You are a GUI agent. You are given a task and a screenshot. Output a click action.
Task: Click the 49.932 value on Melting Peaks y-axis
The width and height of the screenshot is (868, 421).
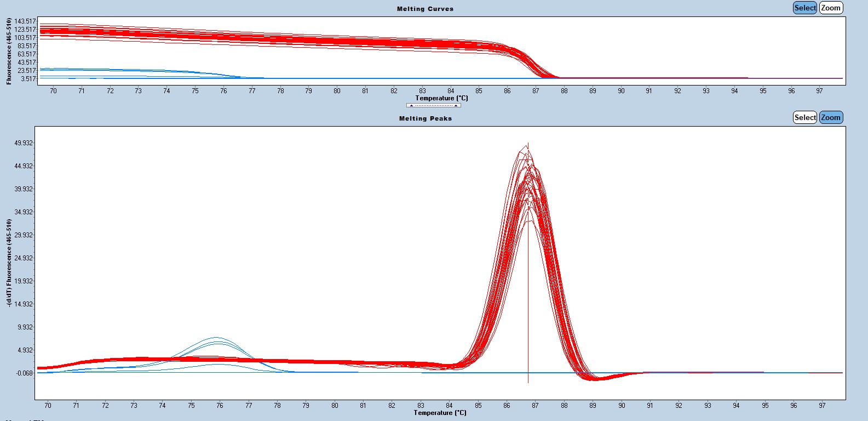(23, 143)
